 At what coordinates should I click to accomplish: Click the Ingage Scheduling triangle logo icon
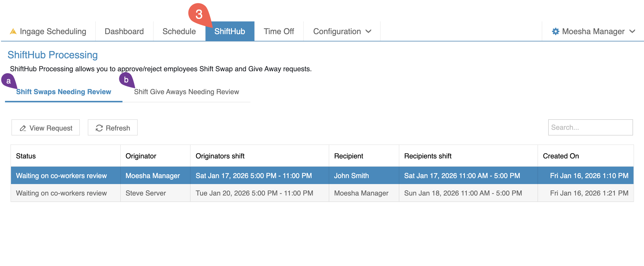click(13, 31)
